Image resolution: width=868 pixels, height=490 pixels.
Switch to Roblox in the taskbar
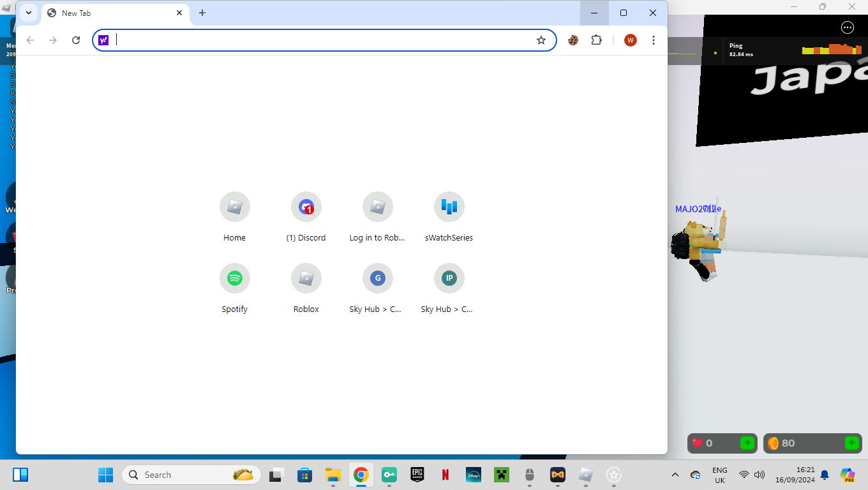coord(586,475)
